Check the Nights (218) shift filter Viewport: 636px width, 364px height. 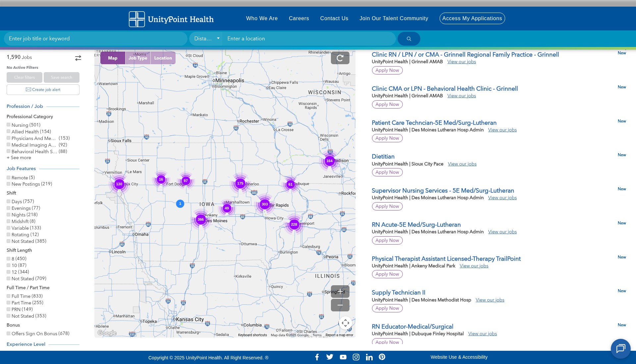[x=9, y=214]
